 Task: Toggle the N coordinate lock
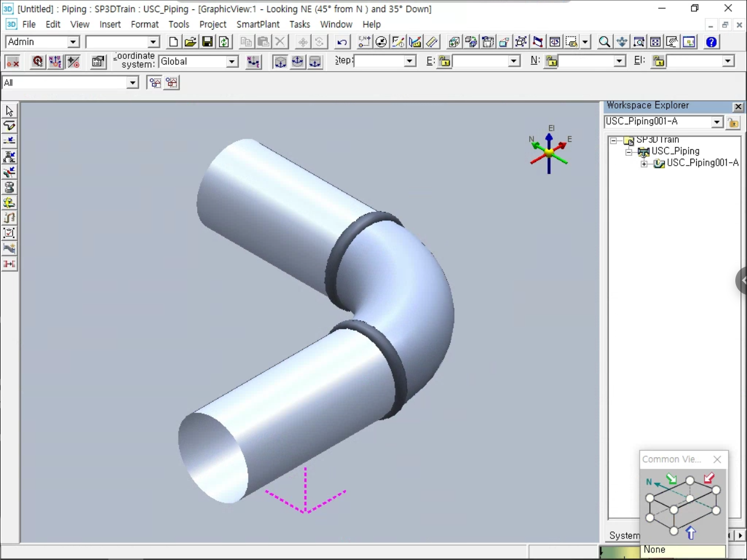(x=551, y=61)
